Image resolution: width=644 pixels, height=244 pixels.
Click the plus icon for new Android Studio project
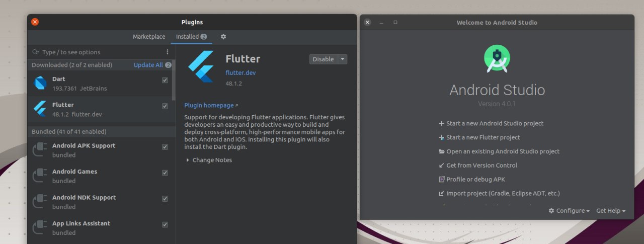click(441, 123)
